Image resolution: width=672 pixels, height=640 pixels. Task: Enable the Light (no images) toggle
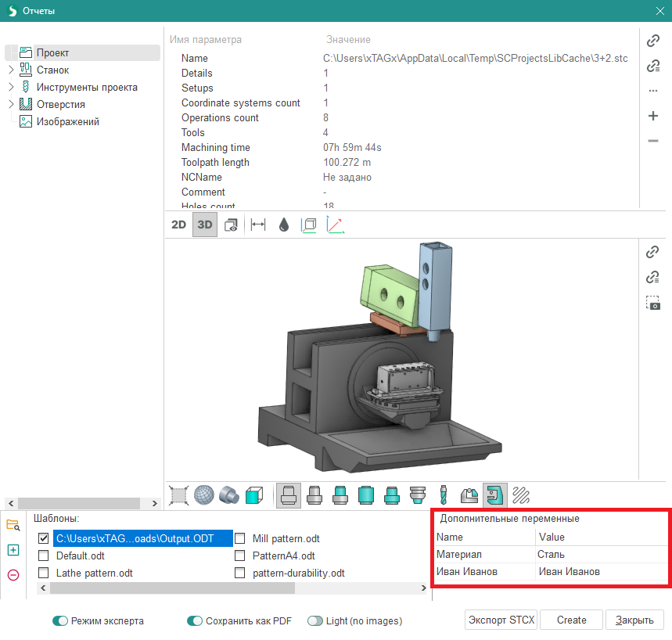pos(315,620)
